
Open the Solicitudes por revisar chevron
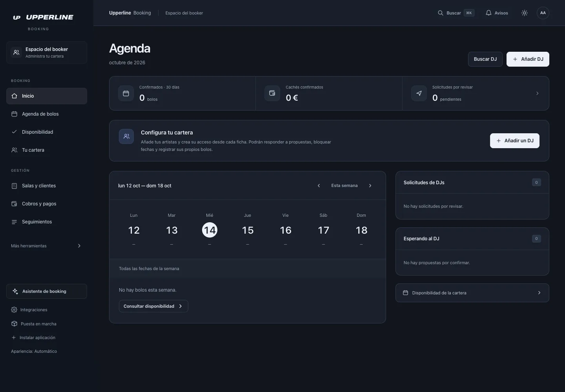coord(538,93)
